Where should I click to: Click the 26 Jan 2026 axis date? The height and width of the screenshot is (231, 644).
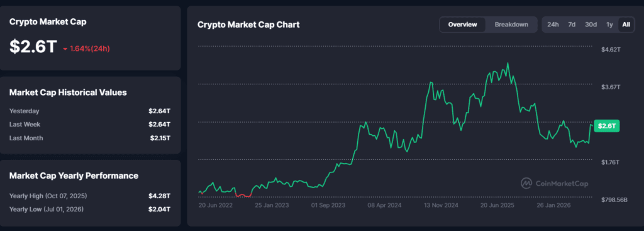click(553, 205)
